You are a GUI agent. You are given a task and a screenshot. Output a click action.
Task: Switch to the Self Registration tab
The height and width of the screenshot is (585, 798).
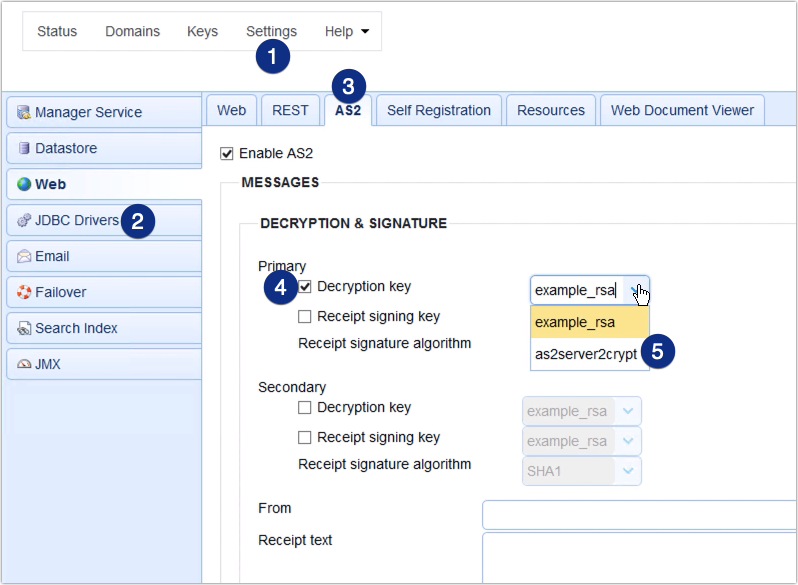(x=438, y=111)
